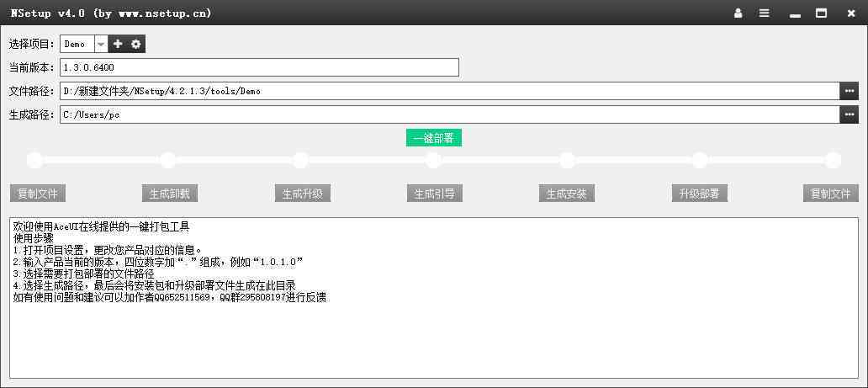The height and width of the screenshot is (388, 868).
Task: Maximize the NSetup window
Action: click(x=822, y=13)
